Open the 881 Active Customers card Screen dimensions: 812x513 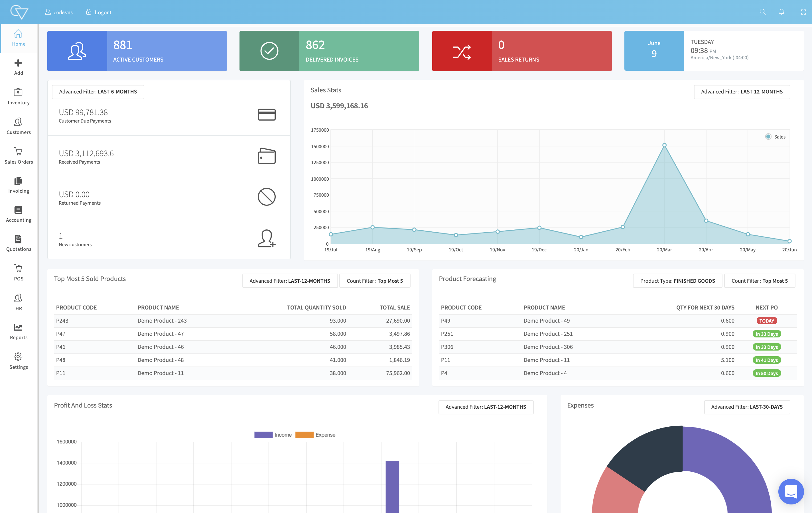[137, 51]
